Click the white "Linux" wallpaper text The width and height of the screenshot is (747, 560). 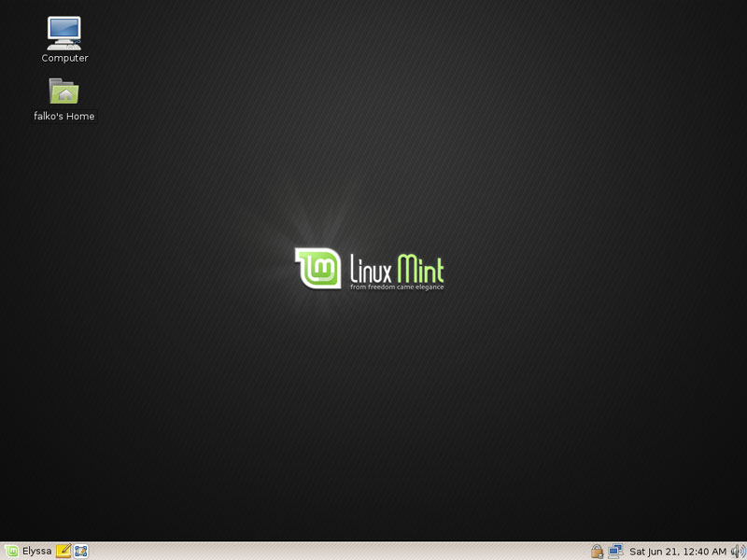tap(370, 269)
